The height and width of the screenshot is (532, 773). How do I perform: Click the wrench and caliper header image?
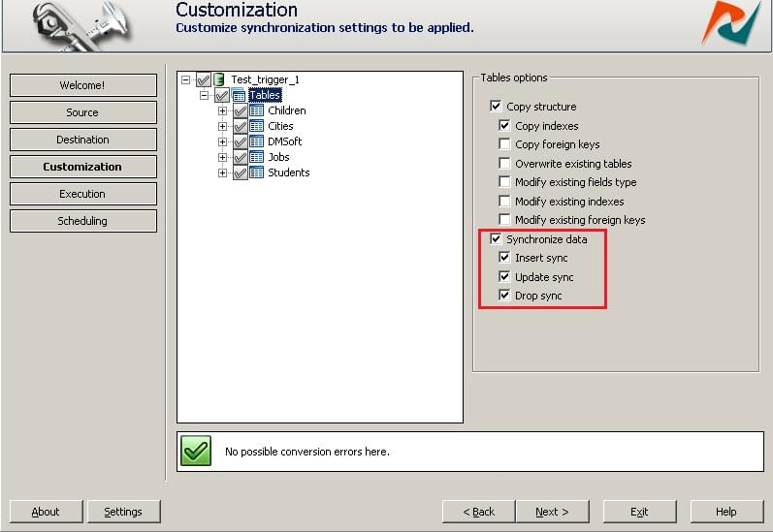click(x=82, y=25)
